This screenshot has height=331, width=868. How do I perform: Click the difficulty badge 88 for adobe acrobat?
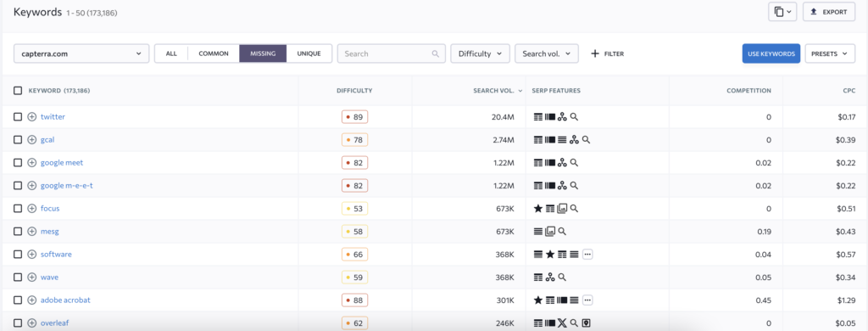355,300
